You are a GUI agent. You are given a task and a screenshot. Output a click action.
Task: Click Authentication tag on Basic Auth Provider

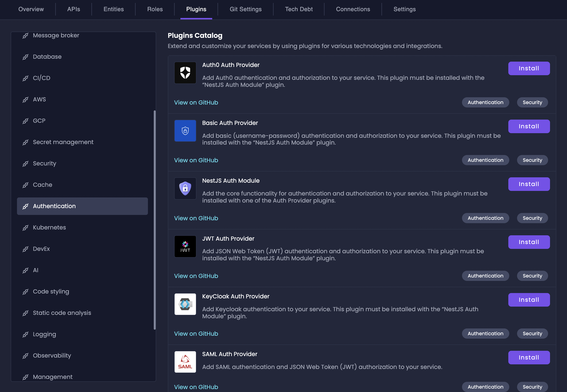[x=485, y=160]
